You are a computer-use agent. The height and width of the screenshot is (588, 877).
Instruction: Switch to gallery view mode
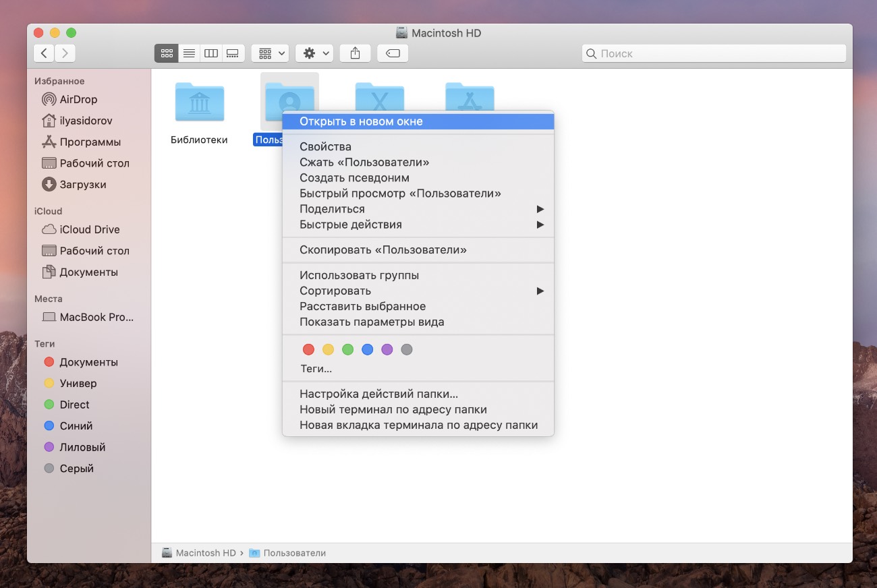coord(233,53)
